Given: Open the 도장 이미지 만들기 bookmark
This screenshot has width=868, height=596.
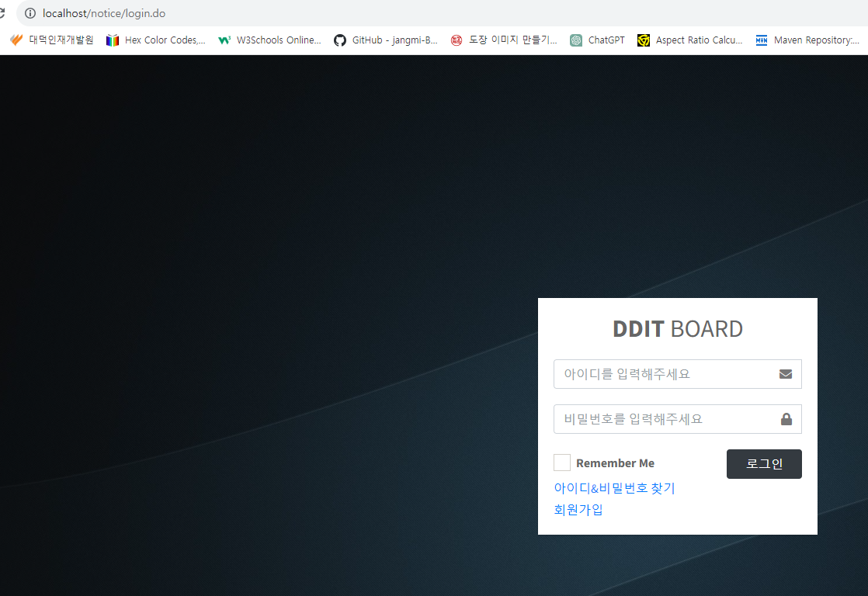Looking at the screenshot, I should click(x=503, y=40).
